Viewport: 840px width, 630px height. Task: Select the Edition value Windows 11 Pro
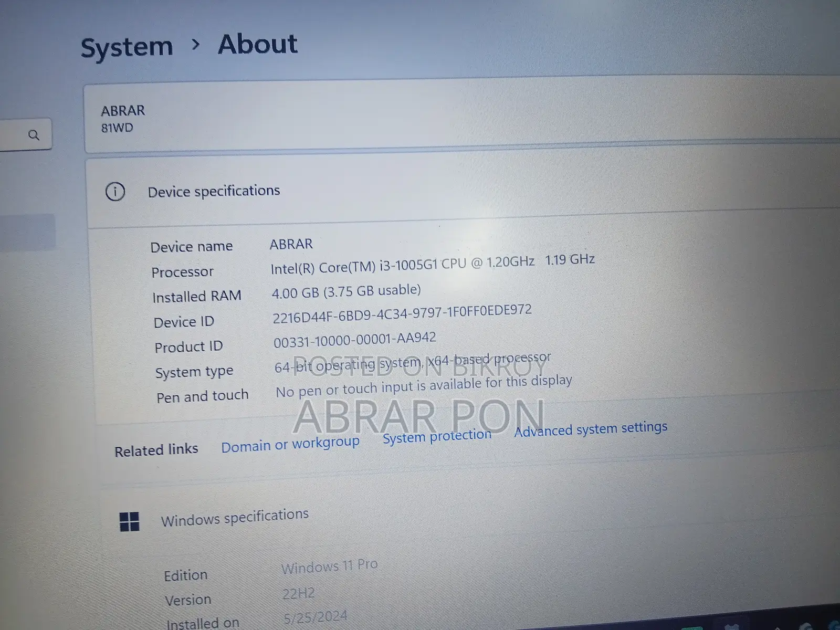[330, 566]
